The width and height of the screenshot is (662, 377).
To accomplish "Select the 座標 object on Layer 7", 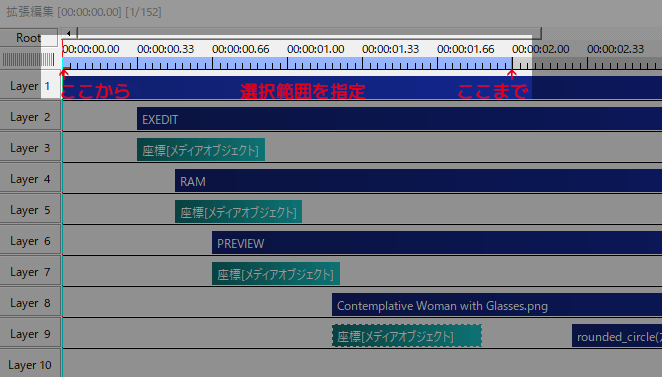I will coord(276,274).
